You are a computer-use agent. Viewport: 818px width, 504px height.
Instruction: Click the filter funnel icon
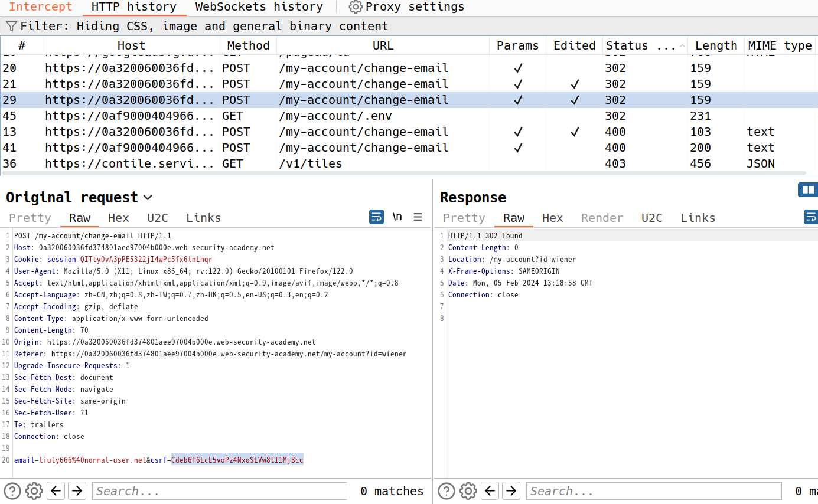pyautogui.click(x=11, y=26)
